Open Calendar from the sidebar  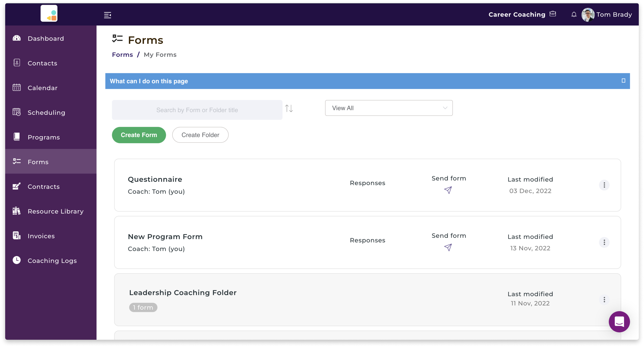51,88
